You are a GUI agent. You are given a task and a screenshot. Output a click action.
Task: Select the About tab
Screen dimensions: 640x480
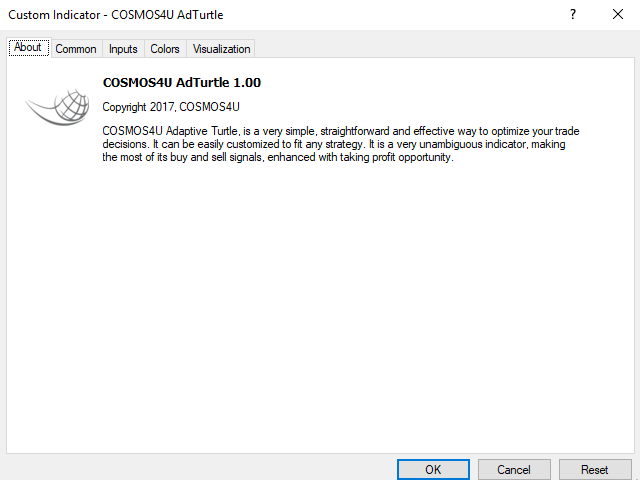coord(28,47)
